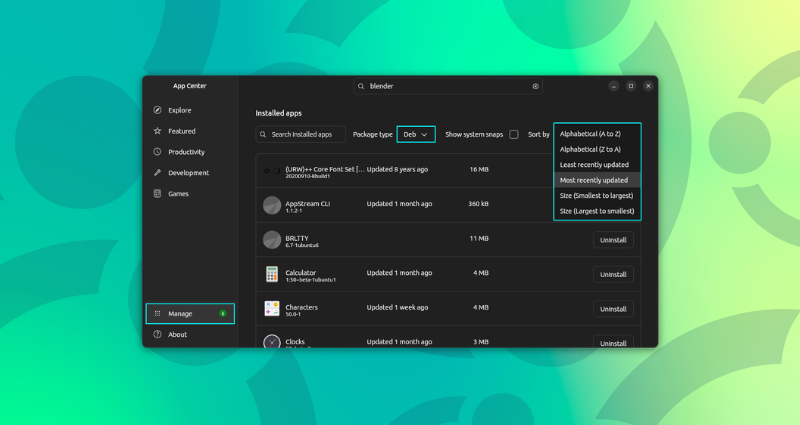Enable the Show system snaps checkbox
Screen dimensions: 800x425
click(x=514, y=134)
